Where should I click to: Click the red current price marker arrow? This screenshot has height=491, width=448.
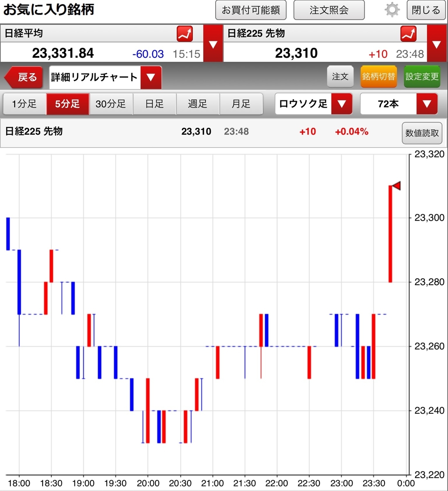tap(396, 186)
